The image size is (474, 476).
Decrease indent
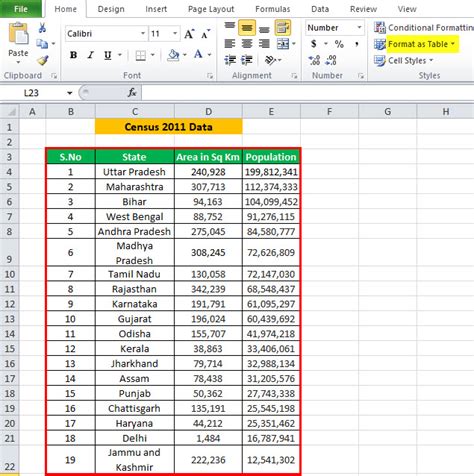pos(230,60)
